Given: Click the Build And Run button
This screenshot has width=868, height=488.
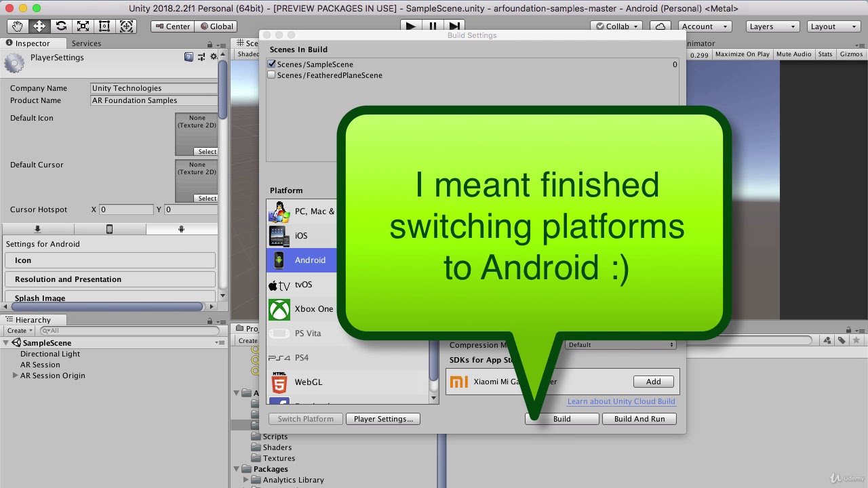Looking at the screenshot, I should click(639, 419).
